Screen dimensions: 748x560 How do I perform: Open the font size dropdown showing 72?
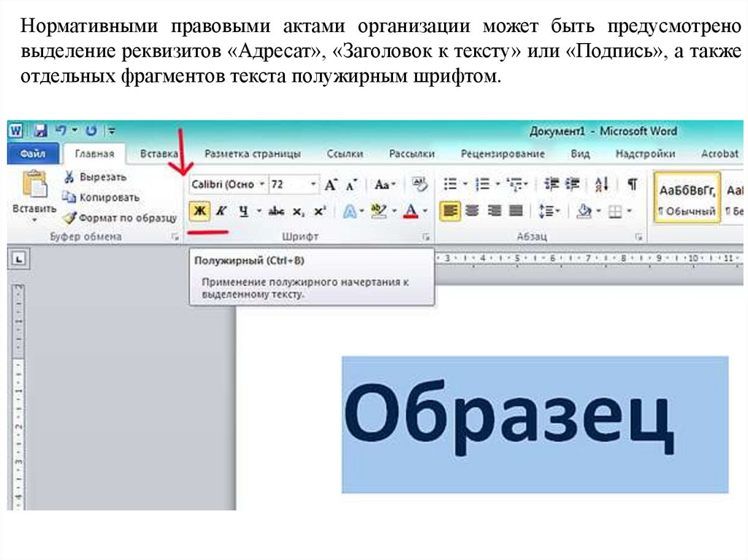click(313, 184)
